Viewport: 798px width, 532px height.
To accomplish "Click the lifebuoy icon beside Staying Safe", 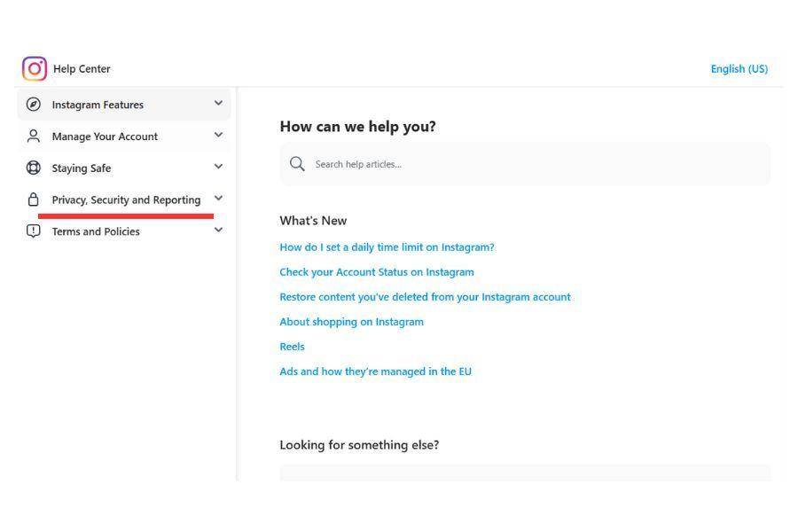I will (x=34, y=168).
